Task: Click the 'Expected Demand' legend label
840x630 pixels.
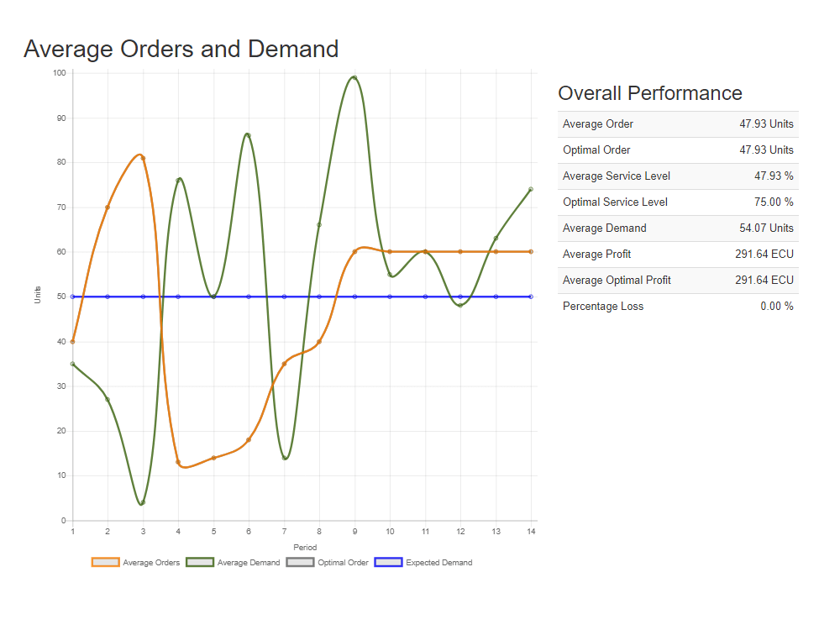Action: (438, 563)
